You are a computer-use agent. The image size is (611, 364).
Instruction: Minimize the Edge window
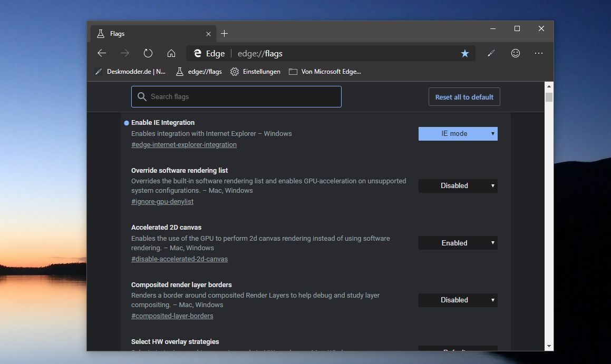point(493,29)
